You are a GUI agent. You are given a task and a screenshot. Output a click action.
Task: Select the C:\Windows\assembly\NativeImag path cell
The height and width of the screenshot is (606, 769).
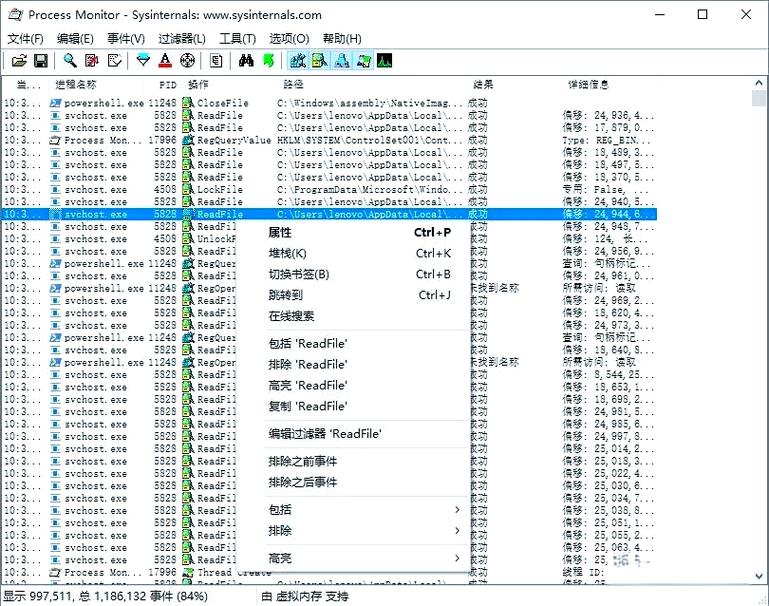point(369,103)
